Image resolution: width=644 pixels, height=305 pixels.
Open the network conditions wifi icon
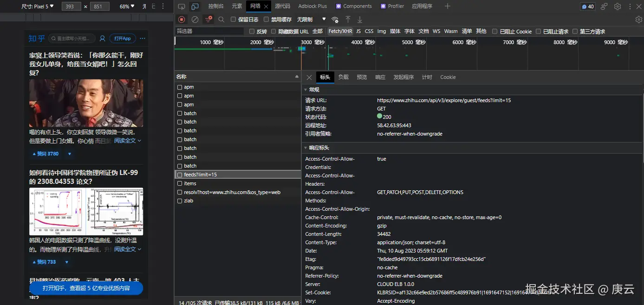(x=335, y=19)
